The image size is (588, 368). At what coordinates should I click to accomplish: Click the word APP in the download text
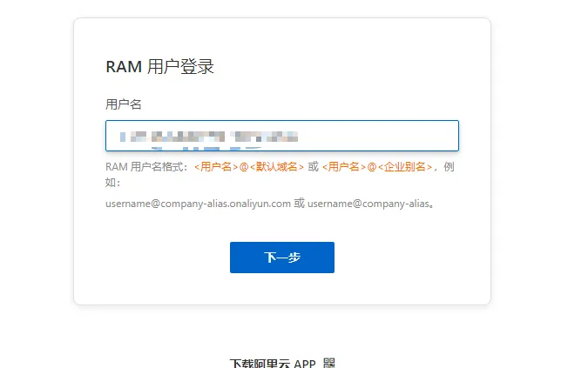[x=305, y=364]
